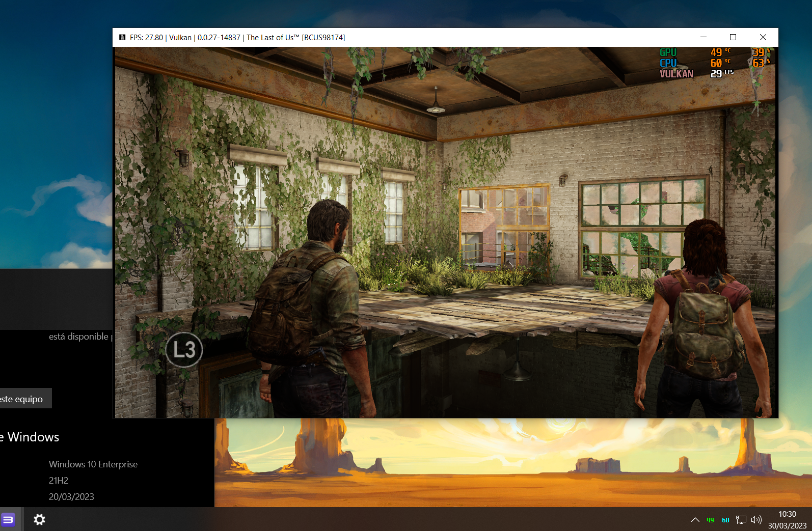
Task: Select 'Windows 10 Enterprise' text in Settings
Action: [93, 464]
